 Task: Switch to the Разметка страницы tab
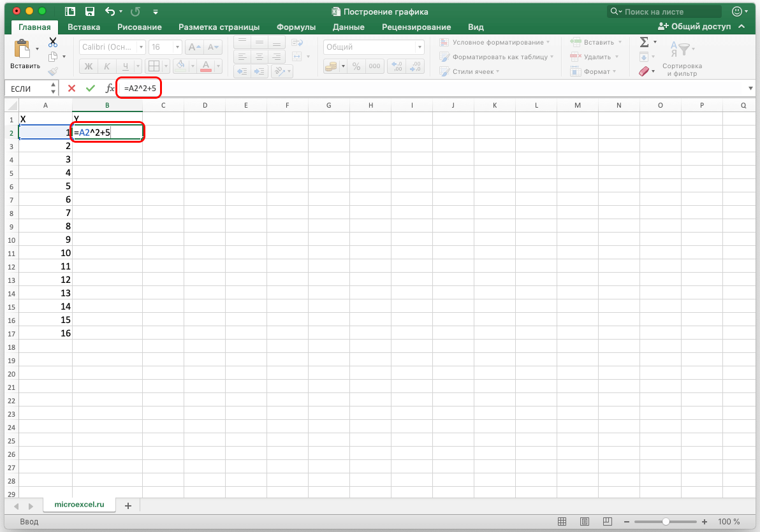219,27
